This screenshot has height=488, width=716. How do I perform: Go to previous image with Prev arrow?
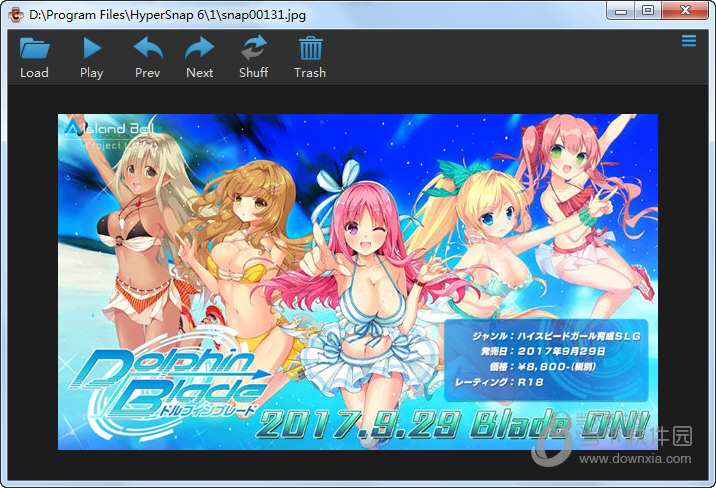click(148, 48)
